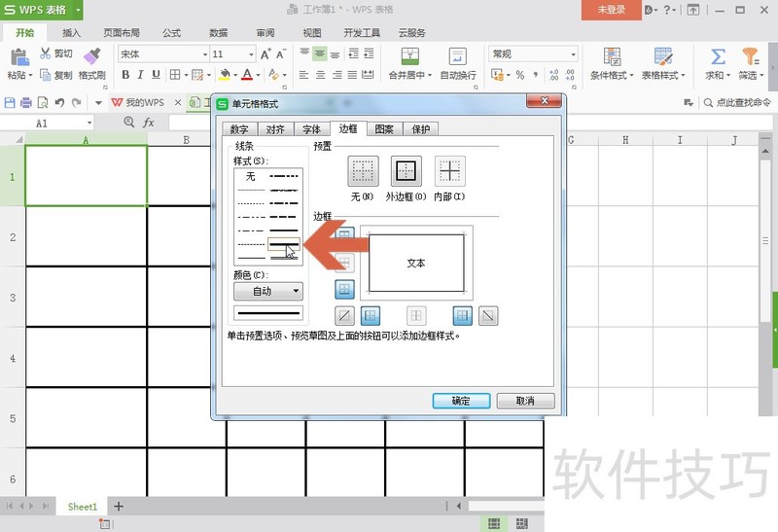The image size is (778, 532).
Task: Apply the yellow fill color bucket
Action: 225,75
